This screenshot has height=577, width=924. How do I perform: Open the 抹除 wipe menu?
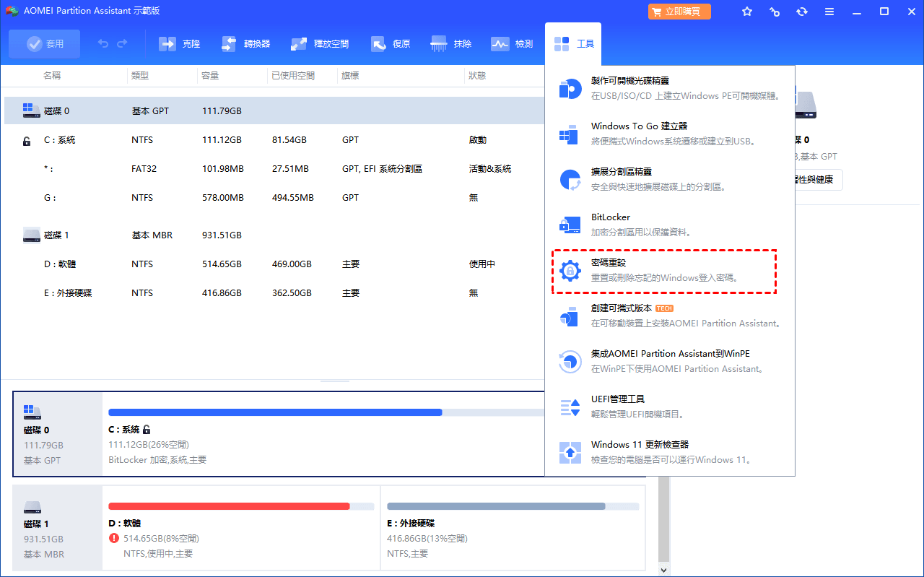(451, 44)
